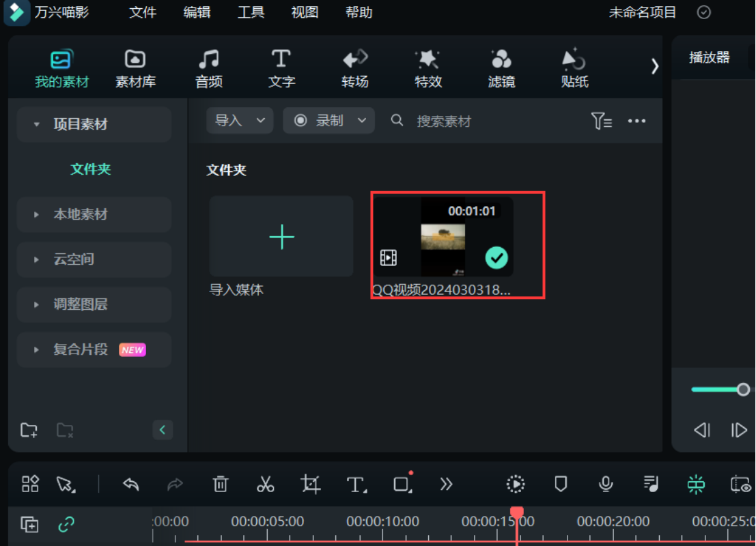Screen dimensions: 756x546
Task: Switch to the 音频 audio tab
Action: [209, 68]
